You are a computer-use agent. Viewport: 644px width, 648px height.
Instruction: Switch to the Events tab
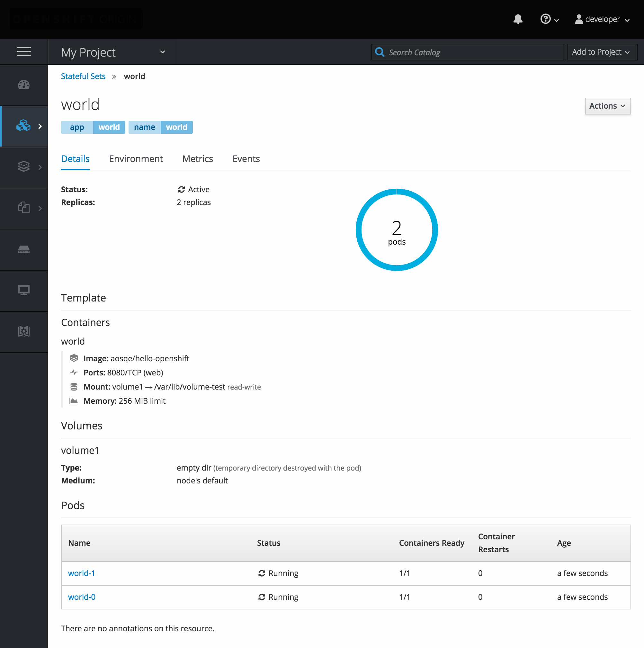tap(245, 158)
